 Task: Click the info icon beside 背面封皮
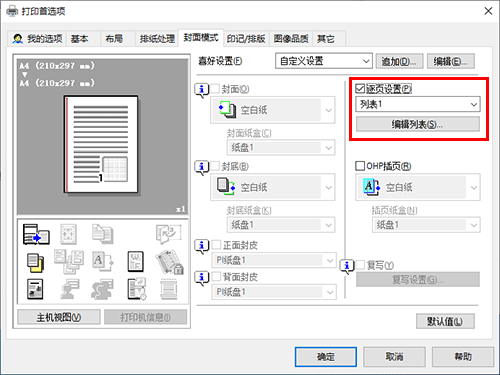[x=202, y=278]
